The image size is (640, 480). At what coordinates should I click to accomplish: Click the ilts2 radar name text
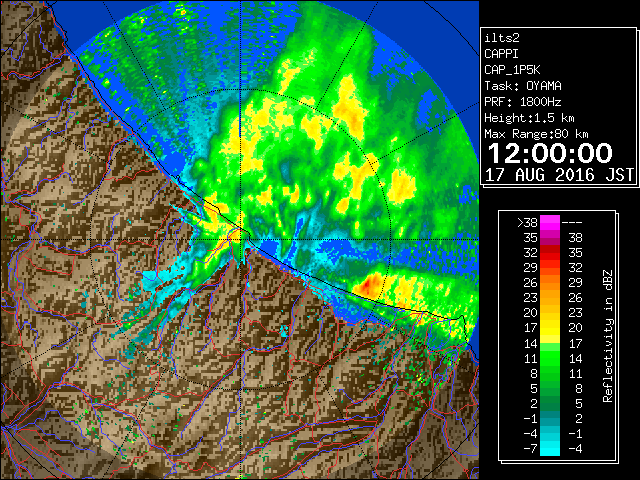(x=502, y=38)
